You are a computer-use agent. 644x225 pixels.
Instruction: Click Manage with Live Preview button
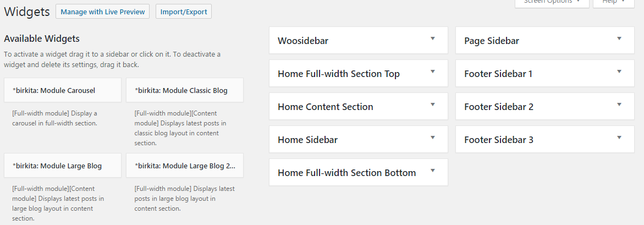[102, 12]
